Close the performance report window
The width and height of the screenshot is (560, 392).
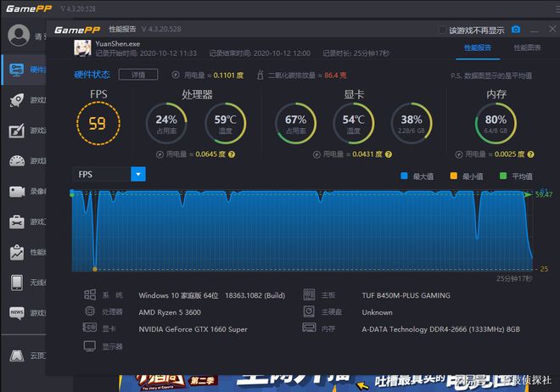tap(552, 30)
